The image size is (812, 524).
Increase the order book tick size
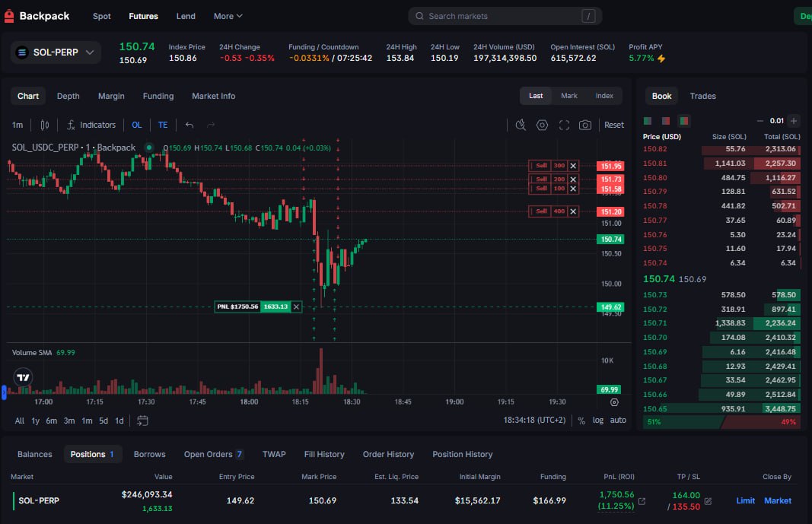[794, 121]
